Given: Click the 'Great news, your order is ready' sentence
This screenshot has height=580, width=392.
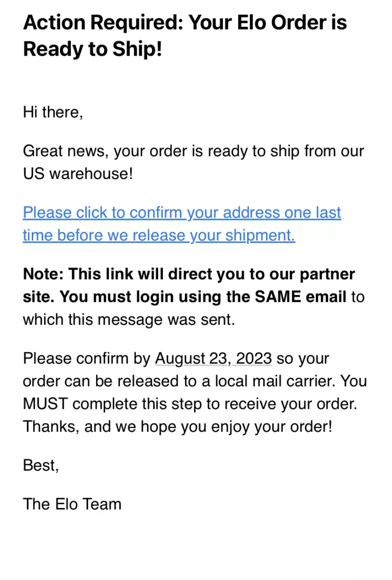Looking at the screenshot, I should [x=193, y=151].
